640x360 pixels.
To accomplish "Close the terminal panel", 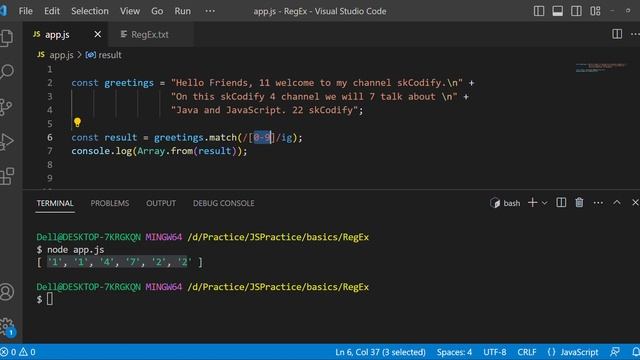I will tap(635, 202).
